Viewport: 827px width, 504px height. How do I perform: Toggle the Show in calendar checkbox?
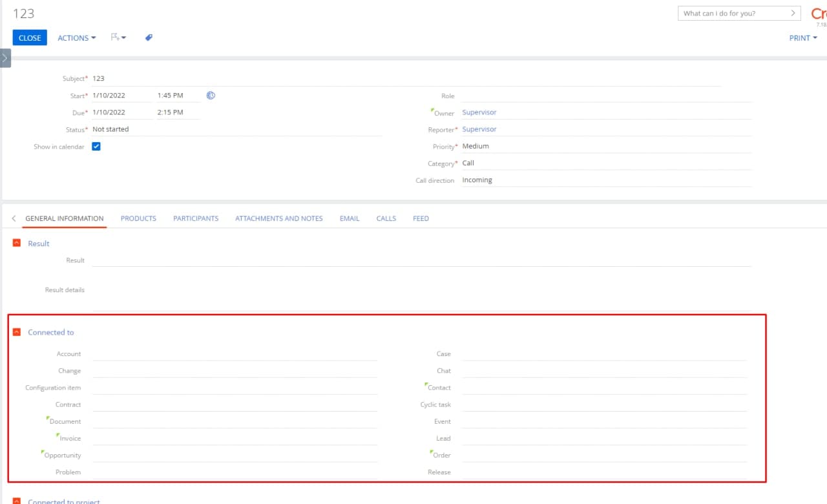click(96, 147)
